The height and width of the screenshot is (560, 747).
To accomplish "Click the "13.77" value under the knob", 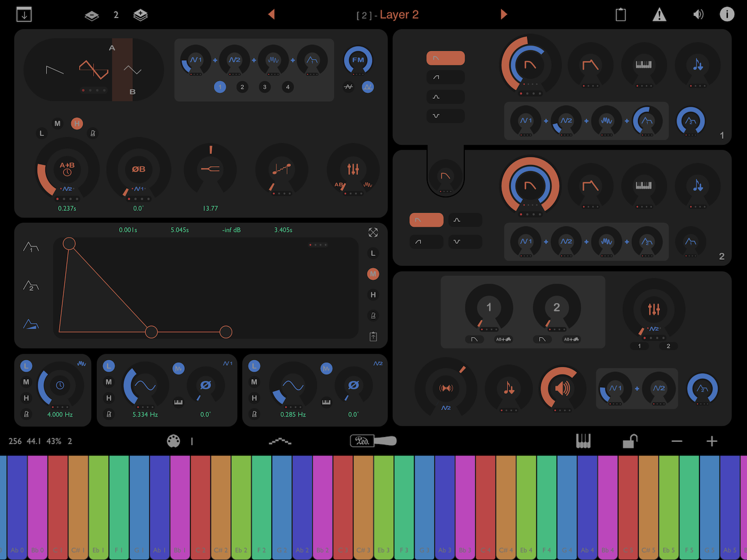I will tap(211, 208).
